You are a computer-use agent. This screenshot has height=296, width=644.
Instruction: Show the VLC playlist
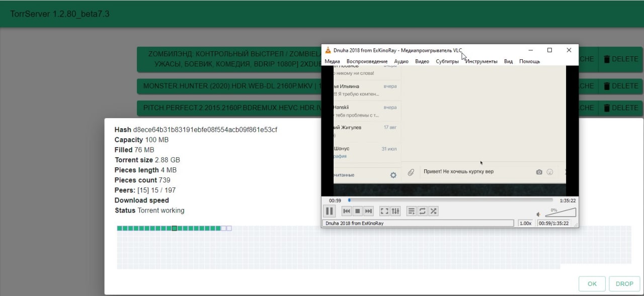click(x=411, y=211)
